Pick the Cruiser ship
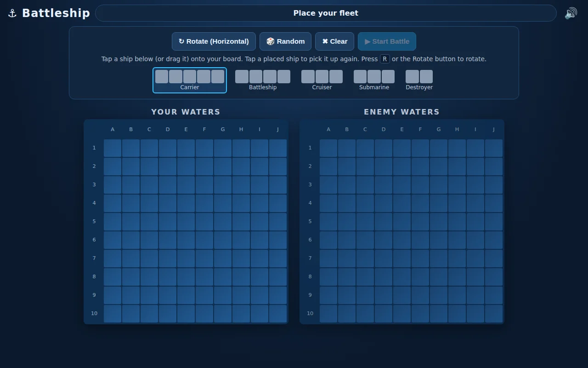Image resolution: width=588 pixels, height=368 pixels. click(322, 80)
